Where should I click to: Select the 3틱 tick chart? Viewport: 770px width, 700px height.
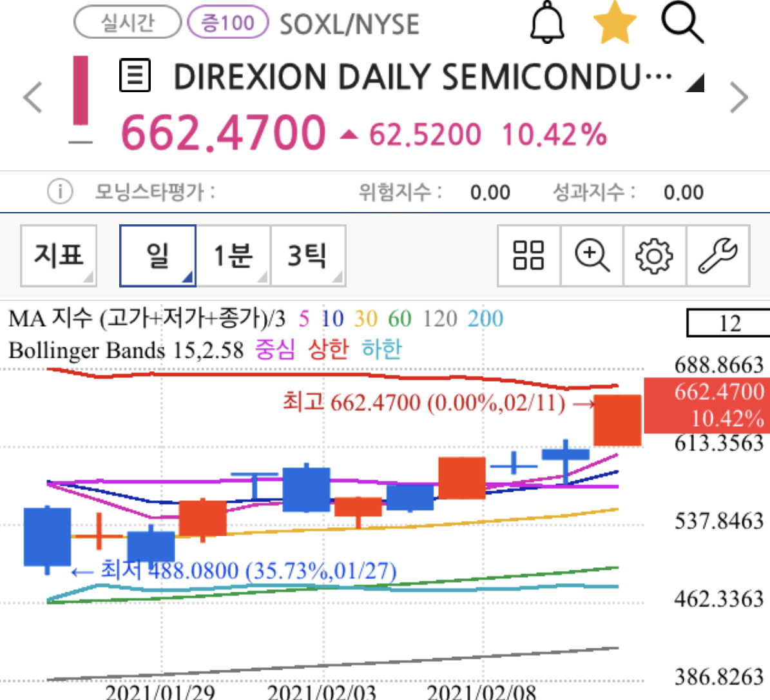click(x=308, y=255)
